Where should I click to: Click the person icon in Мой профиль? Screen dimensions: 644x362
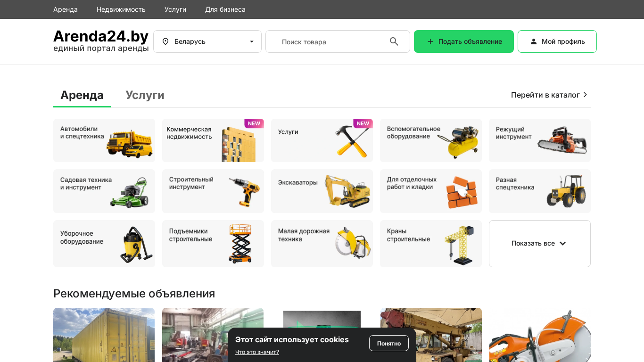[x=534, y=41]
